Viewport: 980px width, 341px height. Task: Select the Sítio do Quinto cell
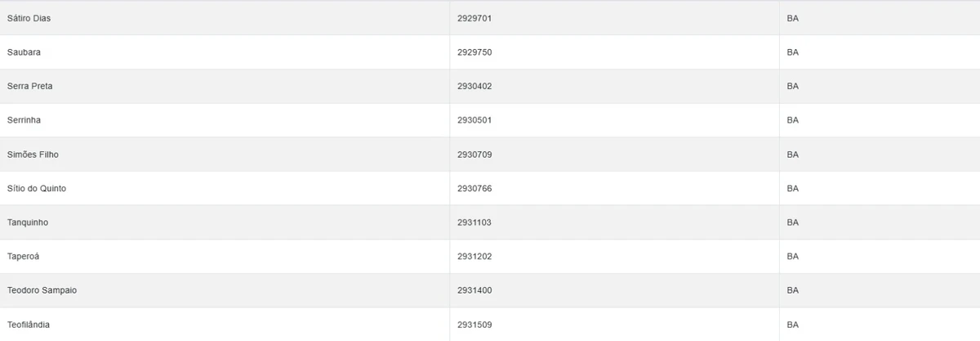(37, 189)
